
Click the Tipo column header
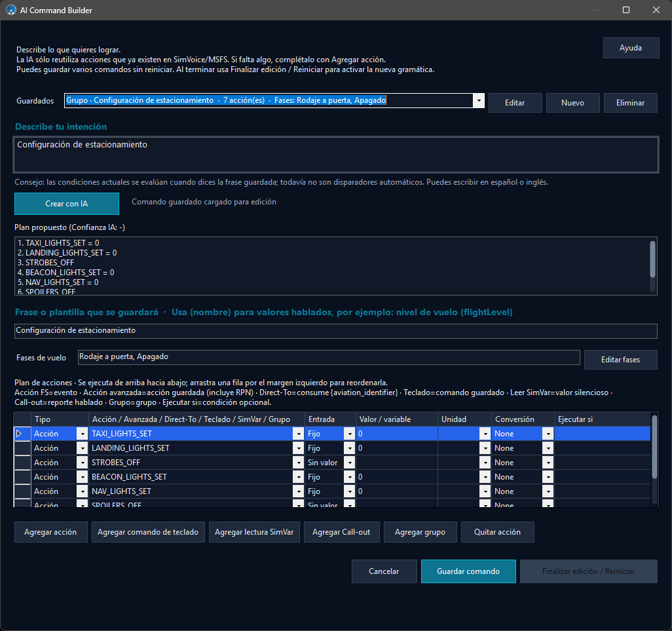(x=60, y=419)
